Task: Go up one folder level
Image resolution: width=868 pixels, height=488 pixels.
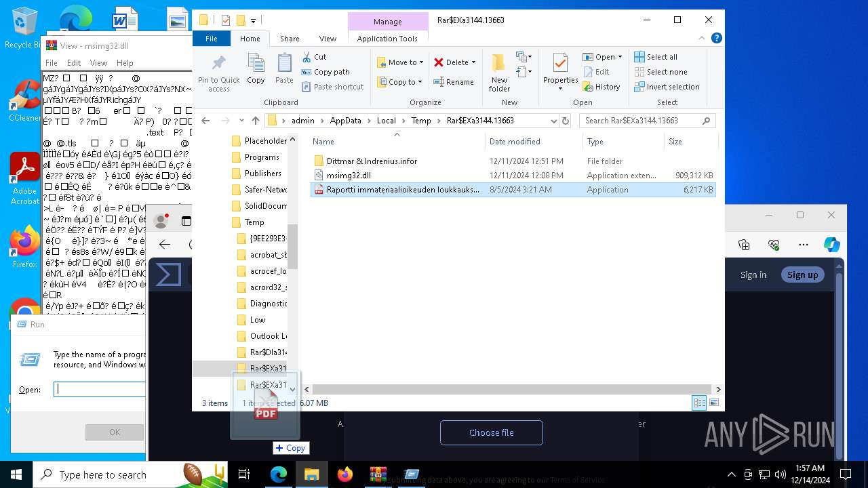Action: point(255,121)
